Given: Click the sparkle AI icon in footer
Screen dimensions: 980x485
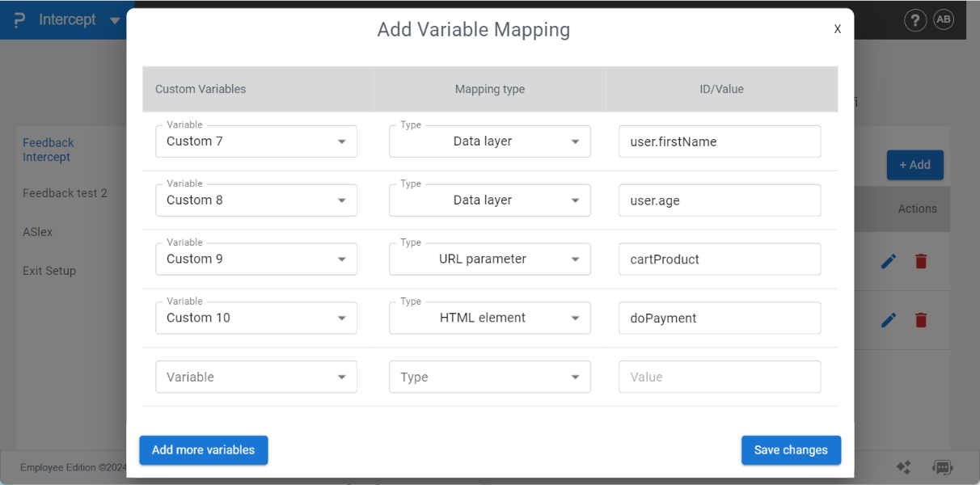Looking at the screenshot, I should (x=904, y=467).
